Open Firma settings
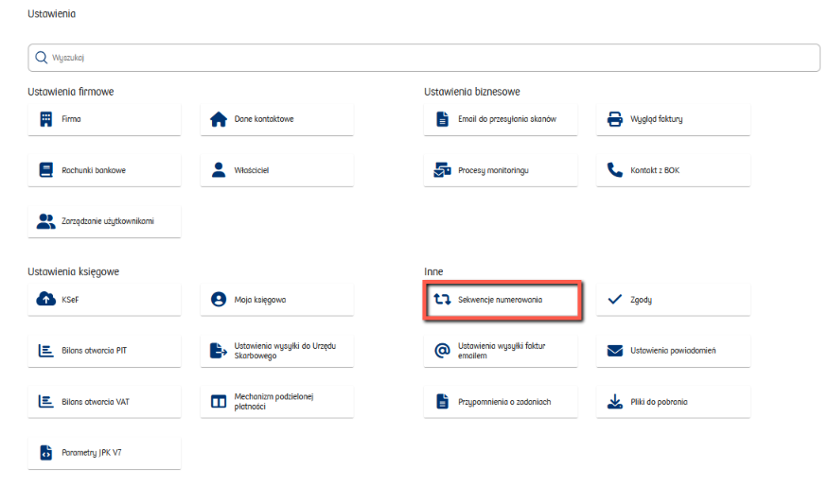829x504 pixels. (104, 119)
